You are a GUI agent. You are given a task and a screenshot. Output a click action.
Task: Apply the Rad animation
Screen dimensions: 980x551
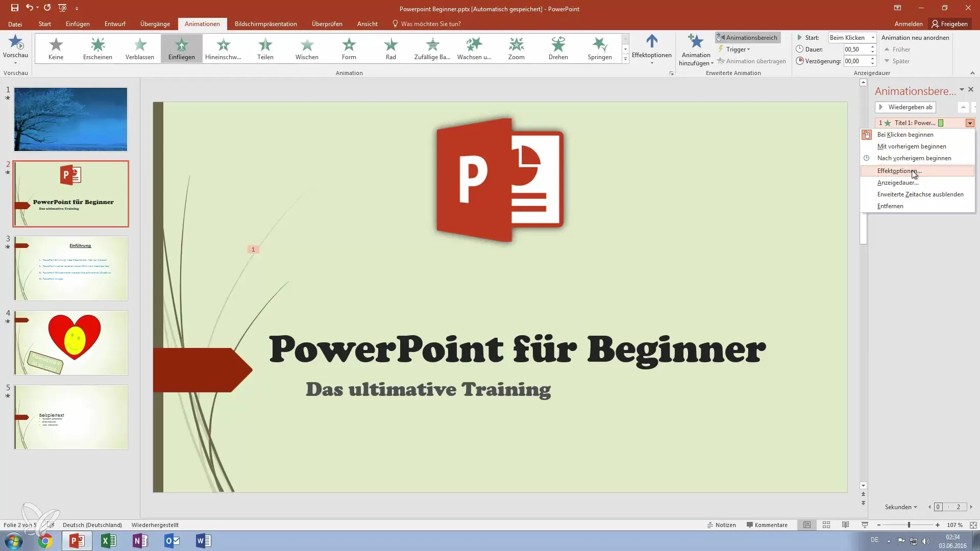click(391, 48)
